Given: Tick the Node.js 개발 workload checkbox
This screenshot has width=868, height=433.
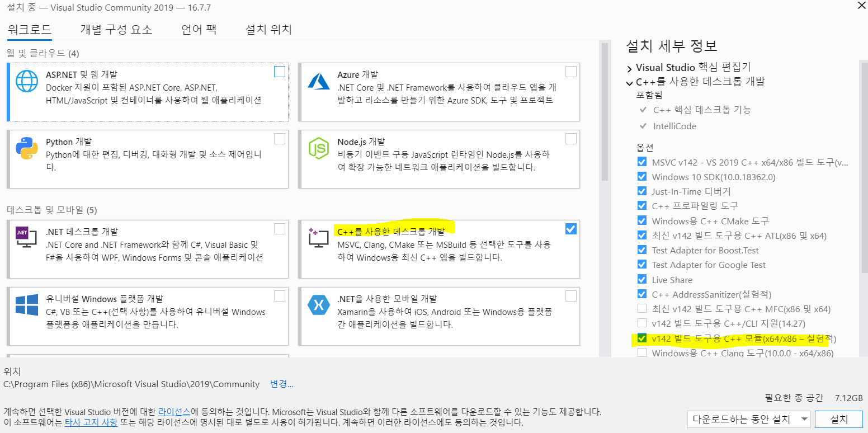Looking at the screenshot, I should point(571,139).
